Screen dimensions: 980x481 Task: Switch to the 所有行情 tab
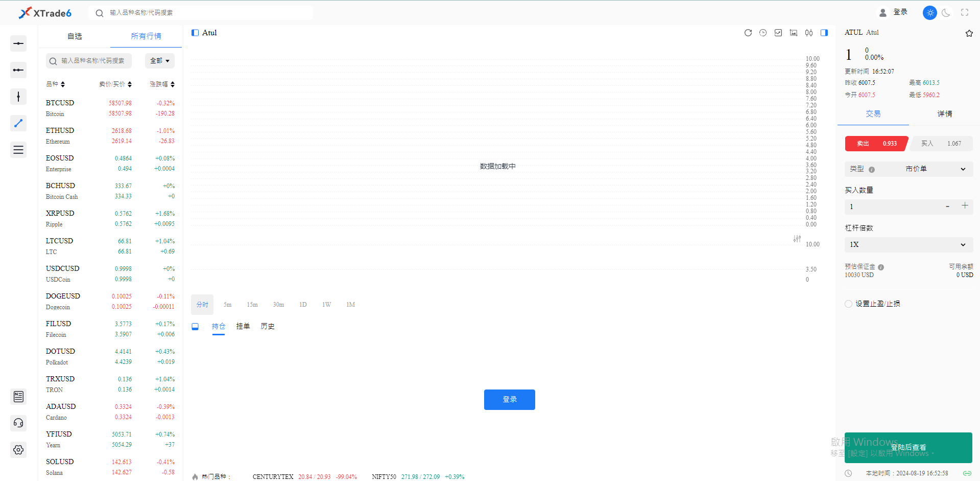tap(146, 36)
